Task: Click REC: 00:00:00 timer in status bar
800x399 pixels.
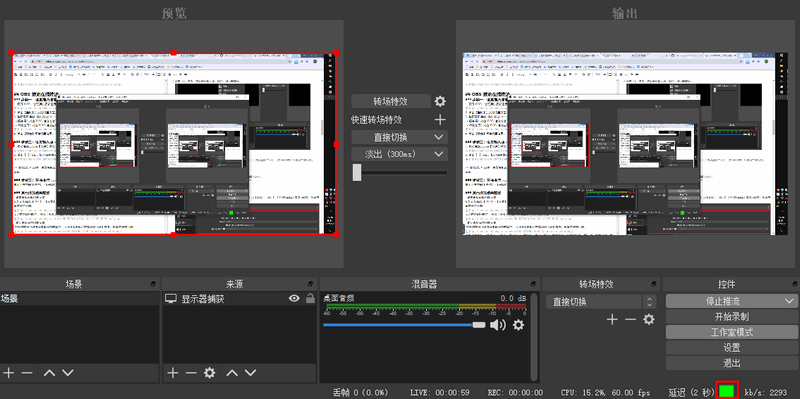Action: pyautogui.click(x=515, y=392)
